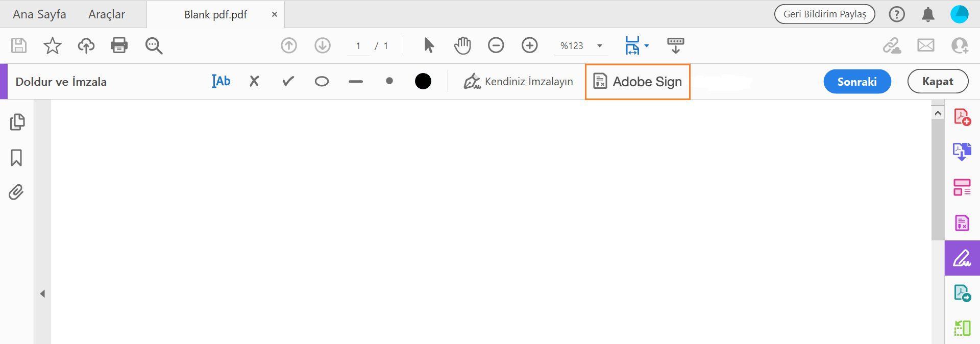The width and height of the screenshot is (980, 344).
Task: Click the add person share icon
Action: coord(960,45)
